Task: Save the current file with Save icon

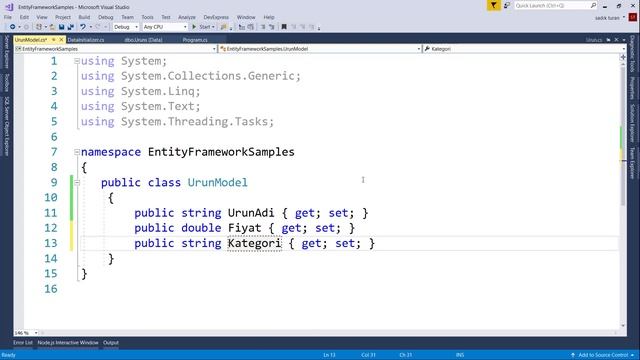Action: click(x=61, y=27)
